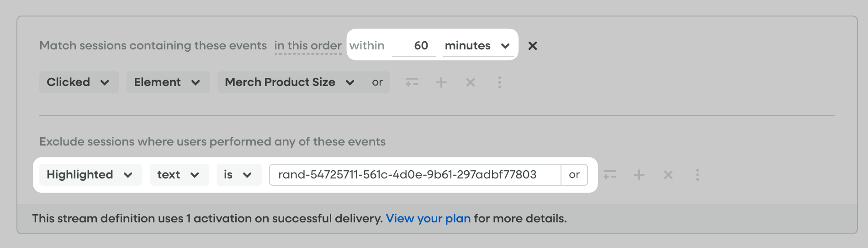Add event after Clicked row with plus
This screenshot has height=248, width=868.
pyautogui.click(x=441, y=82)
